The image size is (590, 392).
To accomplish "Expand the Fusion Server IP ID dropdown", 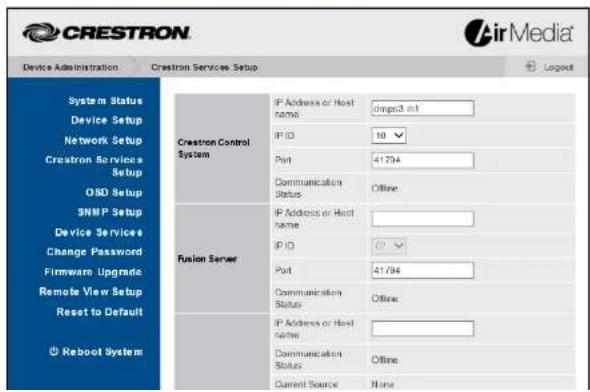I will point(389,246).
